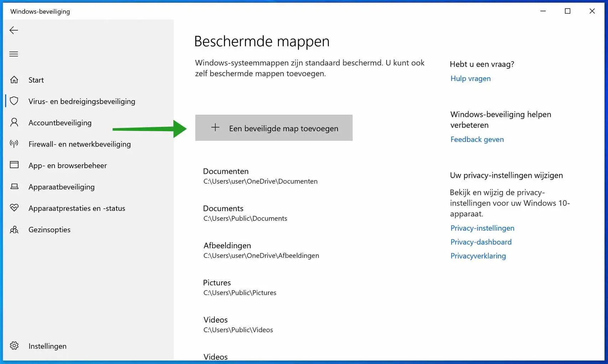This screenshot has width=608, height=364.
Task: Open Accountbeveiliging section
Action: click(60, 123)
